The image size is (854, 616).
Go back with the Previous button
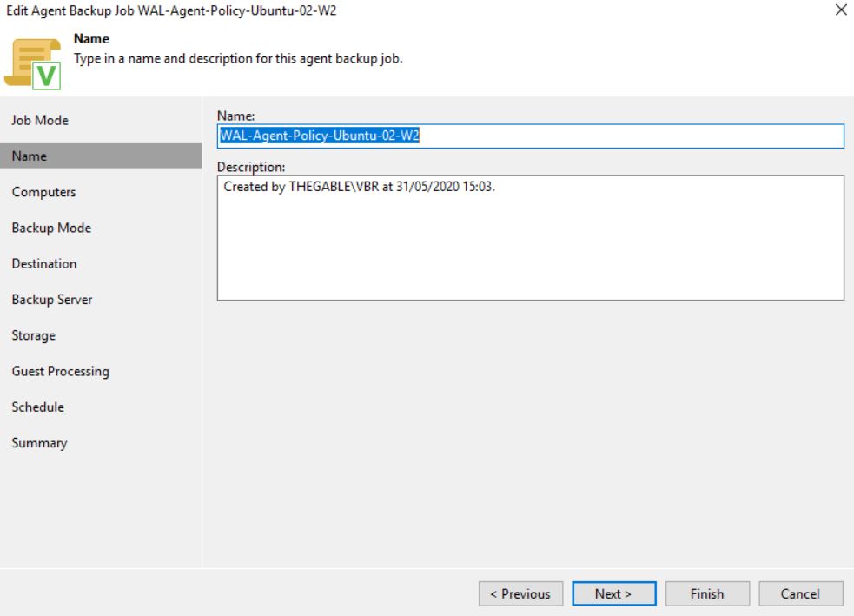click(x=520, y=593)
